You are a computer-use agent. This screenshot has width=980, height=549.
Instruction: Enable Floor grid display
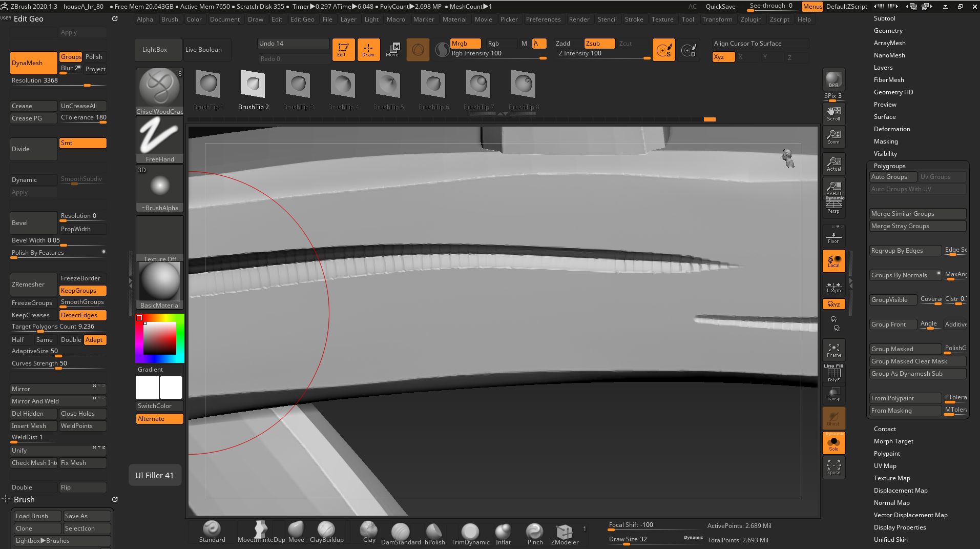click(833, 234)
